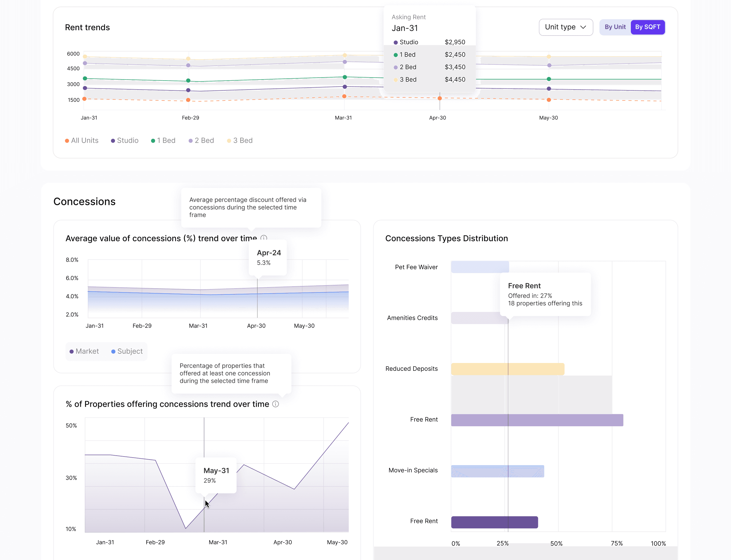Click the Reduced Deposits axis label
Image resolution: width=731 pixels, height=560 pixels.
tap(412, 369)
